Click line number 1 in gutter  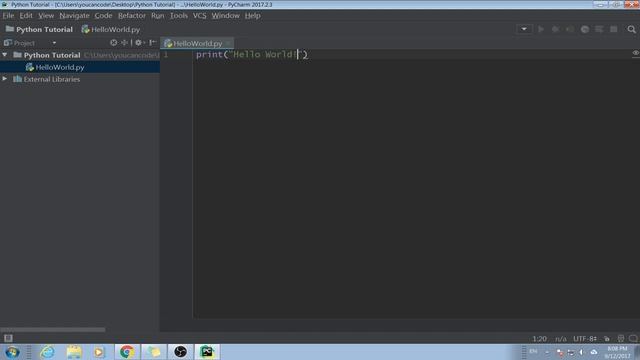(166, 55)
